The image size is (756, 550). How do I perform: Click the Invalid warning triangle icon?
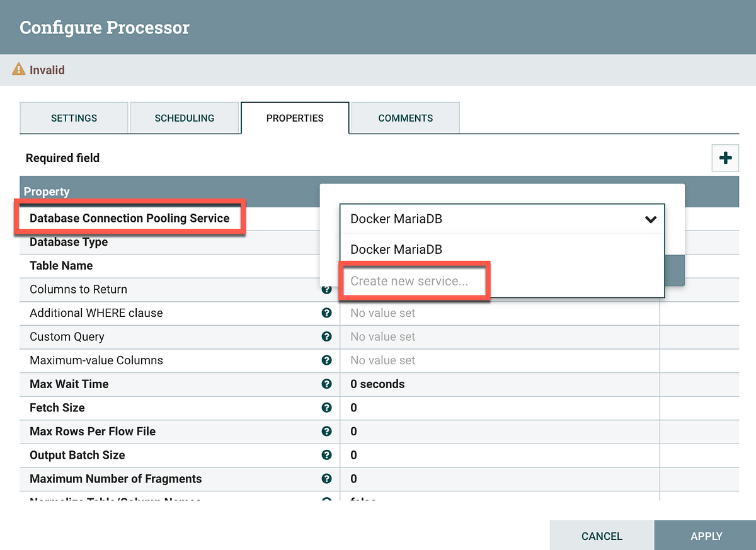point(18,71)
